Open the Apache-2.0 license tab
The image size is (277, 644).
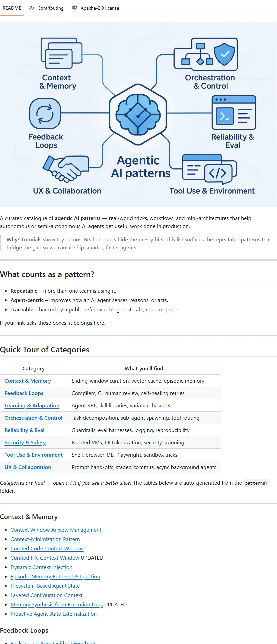click(100, 8)
